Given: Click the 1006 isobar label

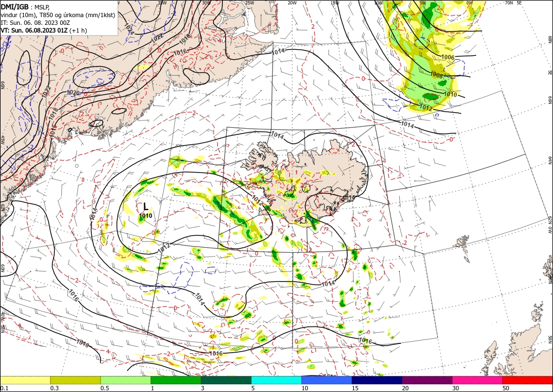Looking at the screenshot, I should 448,57.
